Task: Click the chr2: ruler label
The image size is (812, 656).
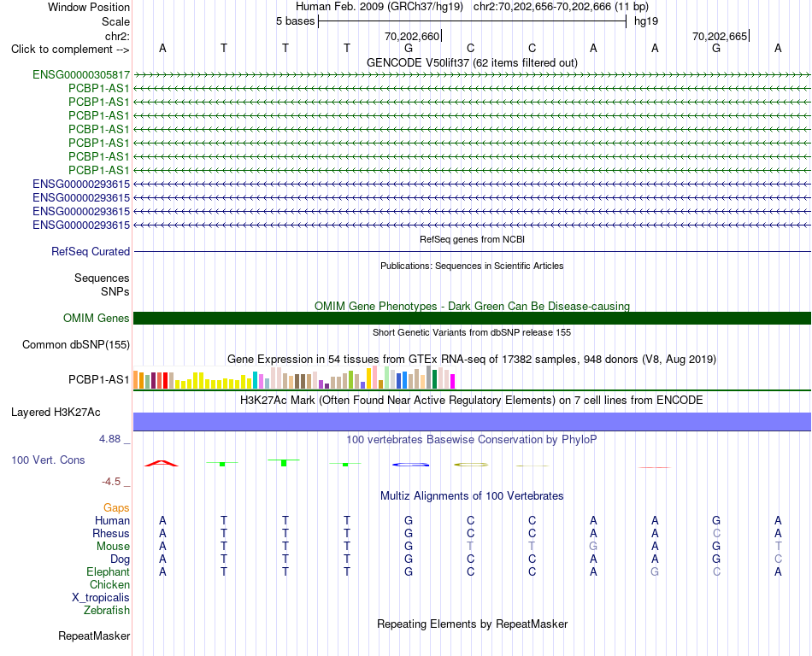Action: click(x=118, y=36)
